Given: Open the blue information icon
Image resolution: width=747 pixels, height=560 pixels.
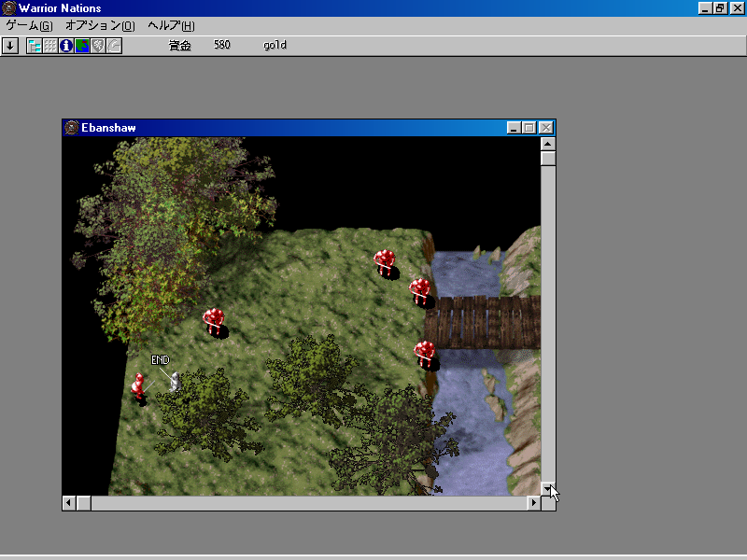Looking at the screenshot, I should point(66,46).
